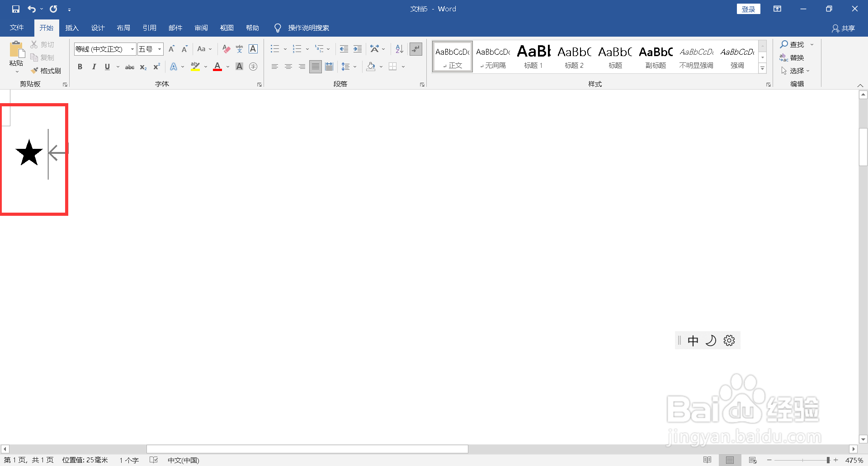
Task: Open the Insert (插入) tab
Action: click(72, 28)
